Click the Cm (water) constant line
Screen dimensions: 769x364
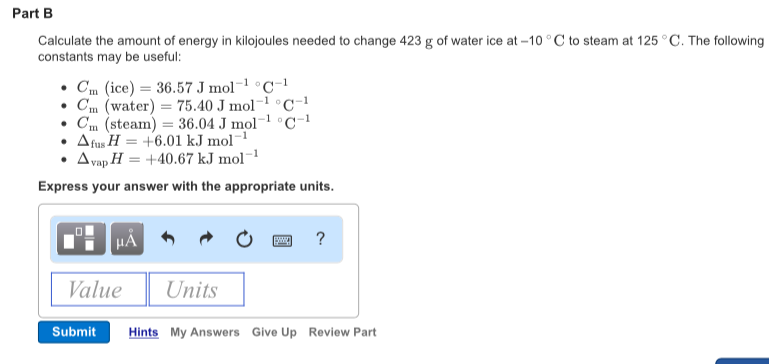(x=192, y=105)
